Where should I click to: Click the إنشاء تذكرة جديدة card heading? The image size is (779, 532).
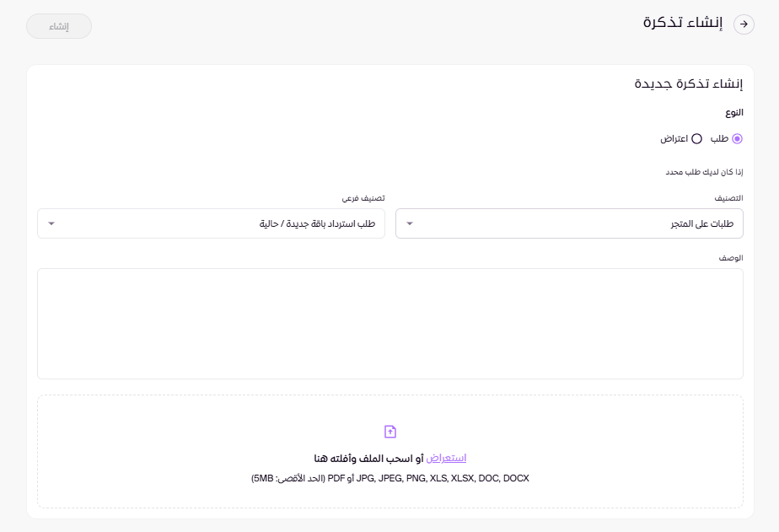click(688, 83)
